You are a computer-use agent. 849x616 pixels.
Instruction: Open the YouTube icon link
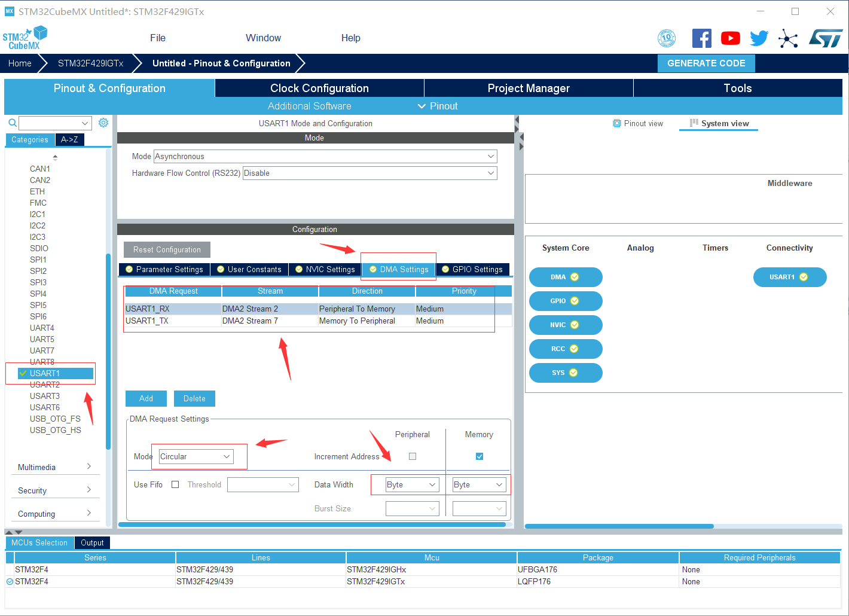tap(731, 38)
